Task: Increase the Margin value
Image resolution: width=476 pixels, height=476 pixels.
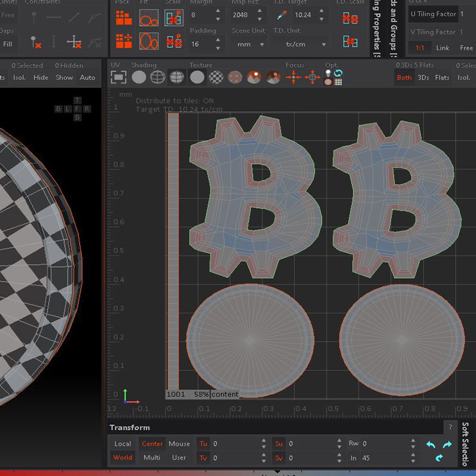Action: pyautogui.click(x=218, y=11)
